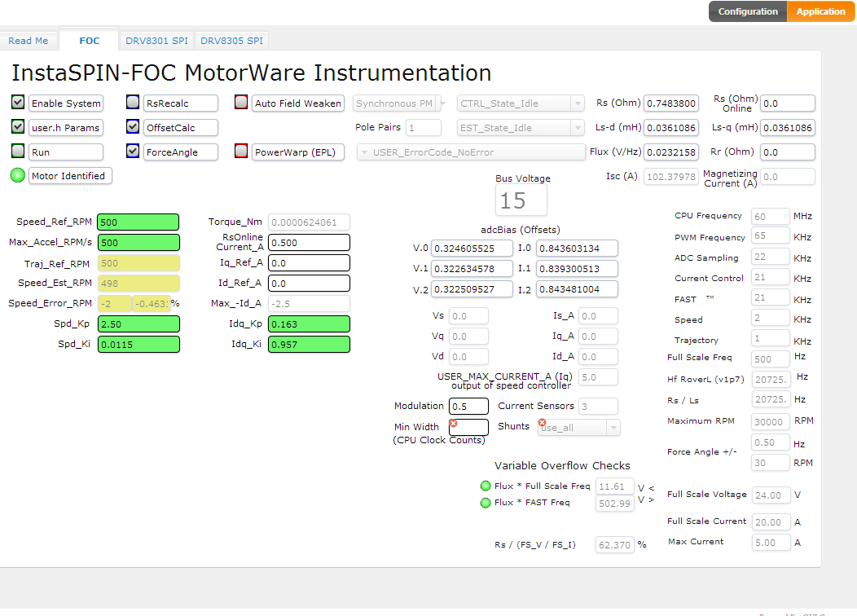
Task: Check the Run checkbox
Action: pos(18,151)
